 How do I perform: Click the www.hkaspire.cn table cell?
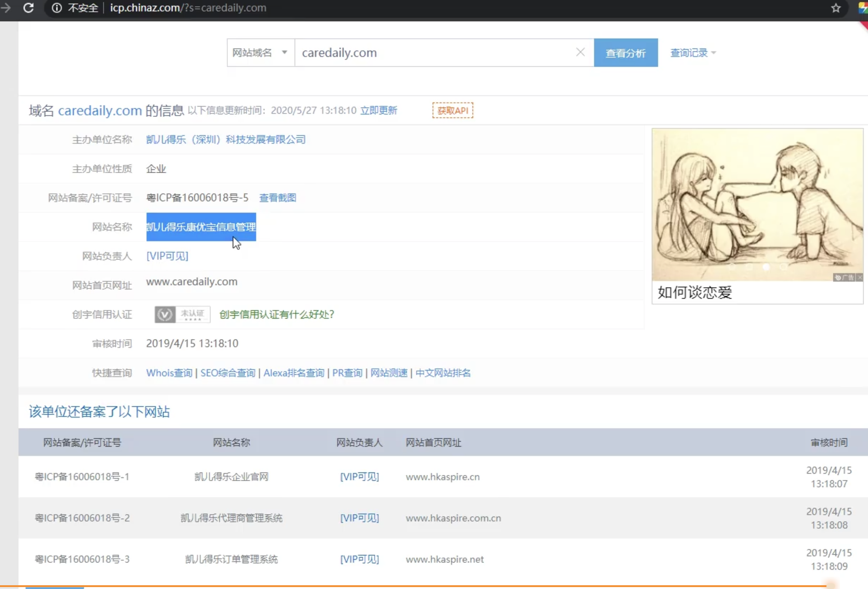443,477
